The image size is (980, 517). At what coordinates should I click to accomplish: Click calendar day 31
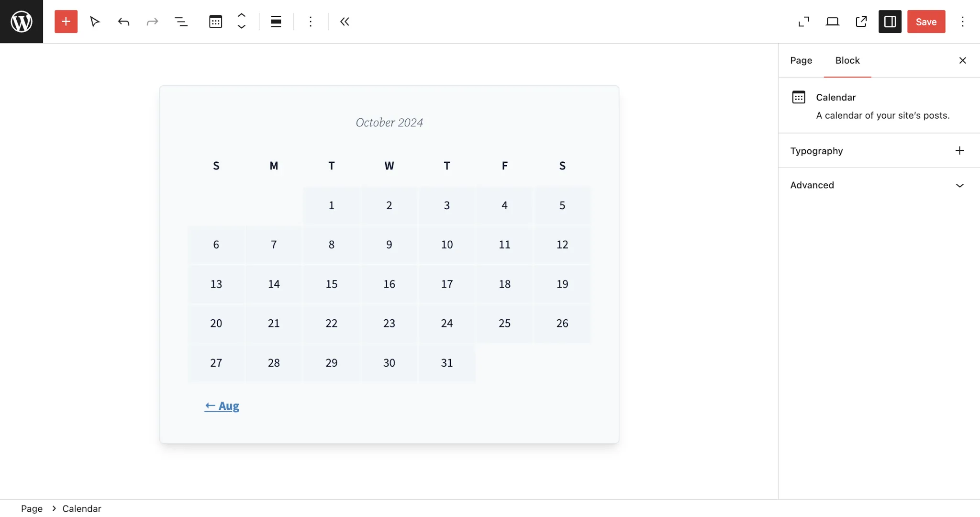point(447,363)
